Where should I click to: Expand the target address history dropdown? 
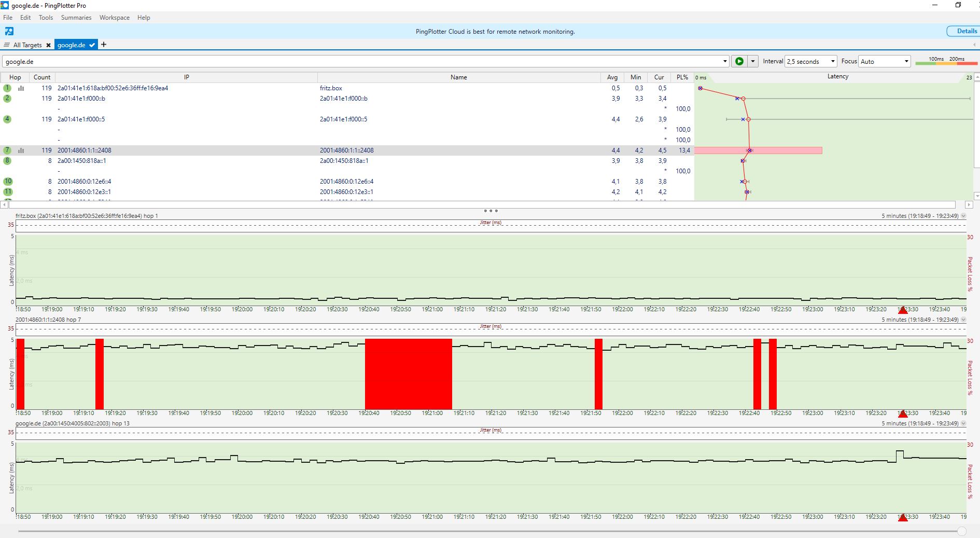coord(725,61)
